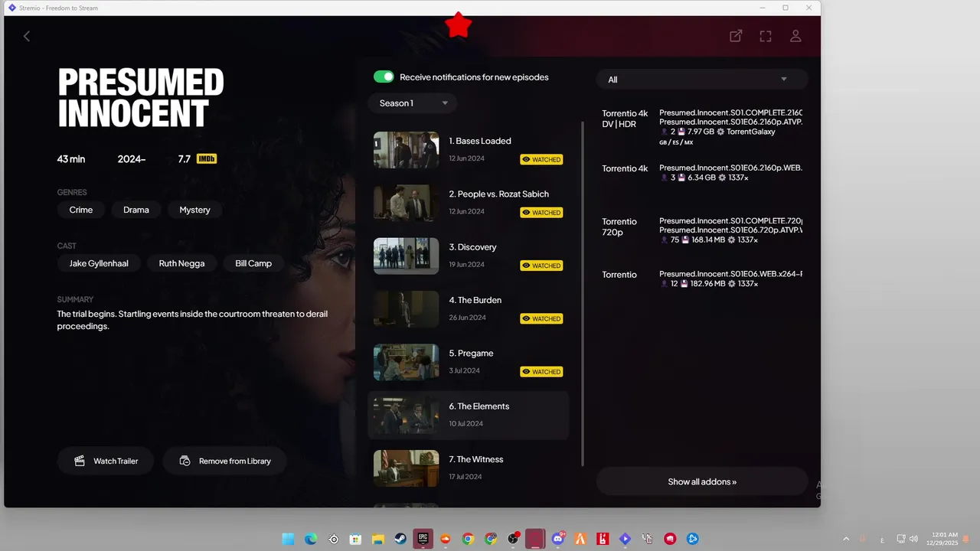Viewport: 980px width, 551px height.
Task: Open the user profile icon
Action: (795, 36)
